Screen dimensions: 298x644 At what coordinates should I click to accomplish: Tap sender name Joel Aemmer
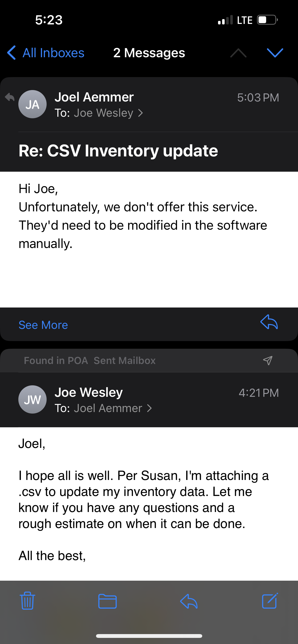pyautogui.click(x=94, y=97)
